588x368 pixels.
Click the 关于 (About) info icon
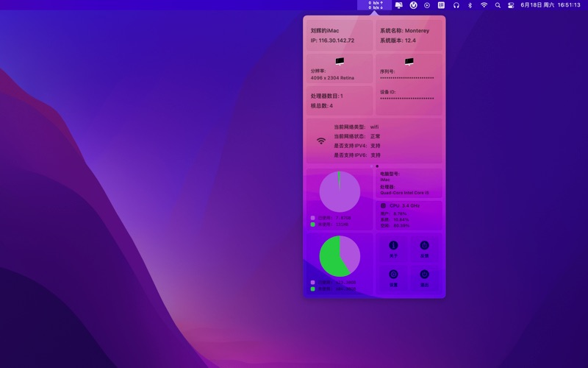click(393, 246)
